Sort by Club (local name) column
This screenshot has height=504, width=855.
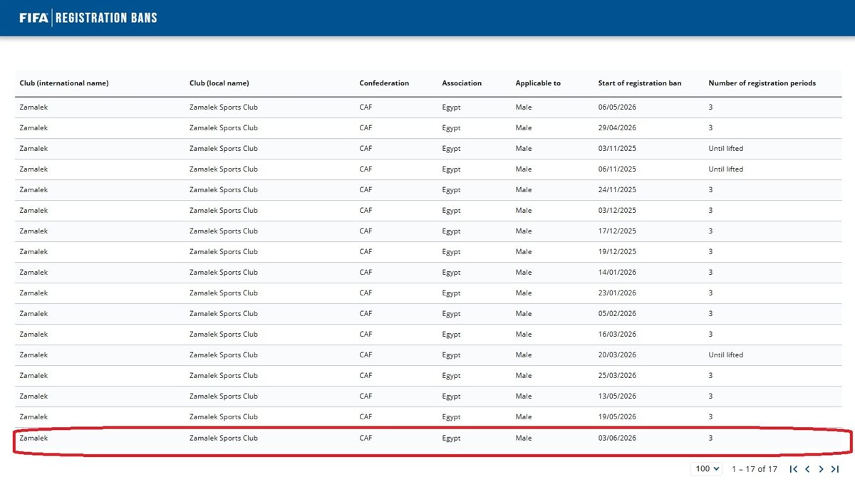tap(219, 83)
